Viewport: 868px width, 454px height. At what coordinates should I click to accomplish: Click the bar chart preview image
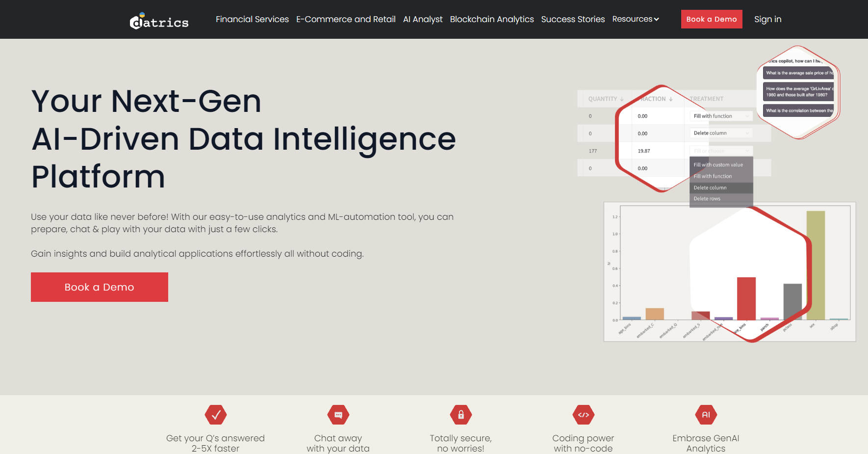(729, 271)
